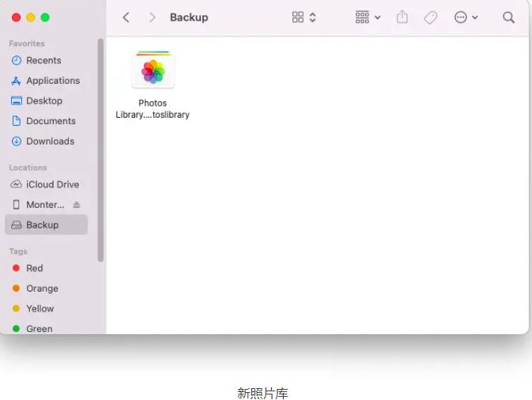Screen dimensions: 532x400
Task: Open Desktop in the sidebar
Action: (44, 100)
